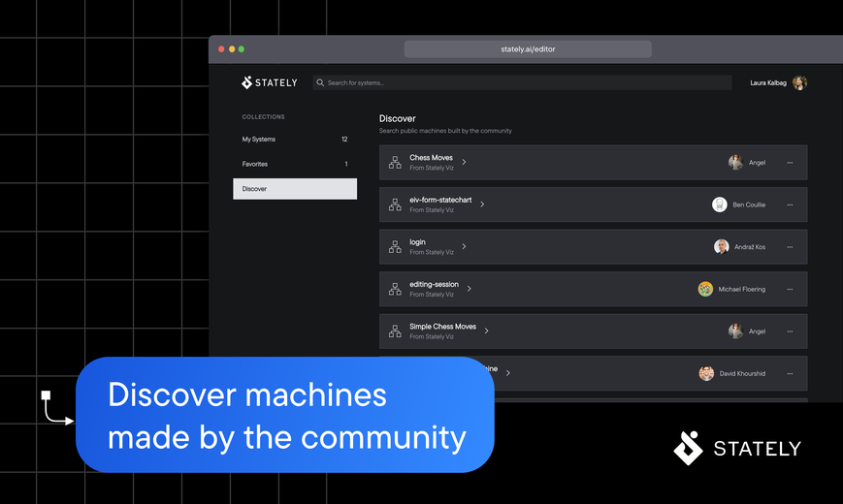Expand the editing-session chevron
This screenshot has width=843, height=504.
tap(469, 289)
